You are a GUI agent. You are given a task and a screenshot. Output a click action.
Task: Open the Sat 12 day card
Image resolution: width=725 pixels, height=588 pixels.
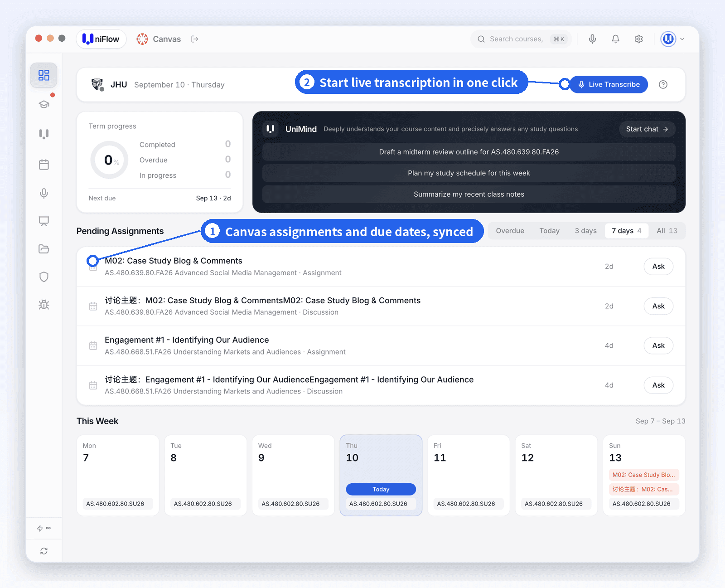pos(556,475)
